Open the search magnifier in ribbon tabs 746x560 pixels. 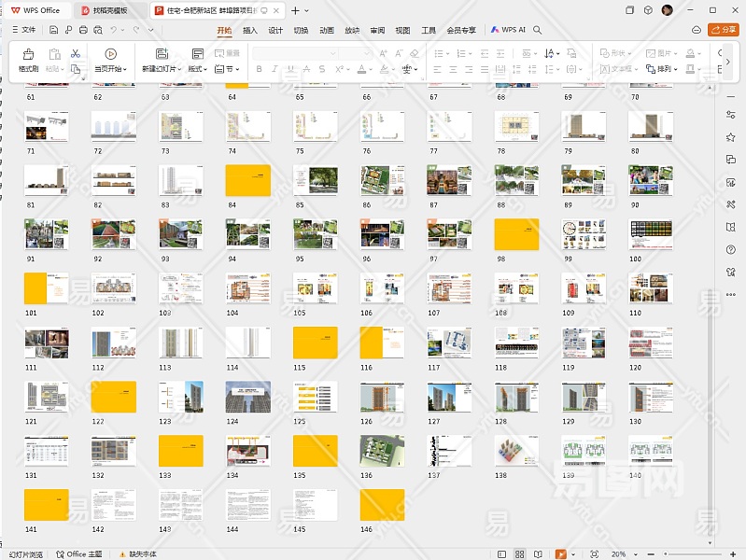click(537, 30)
